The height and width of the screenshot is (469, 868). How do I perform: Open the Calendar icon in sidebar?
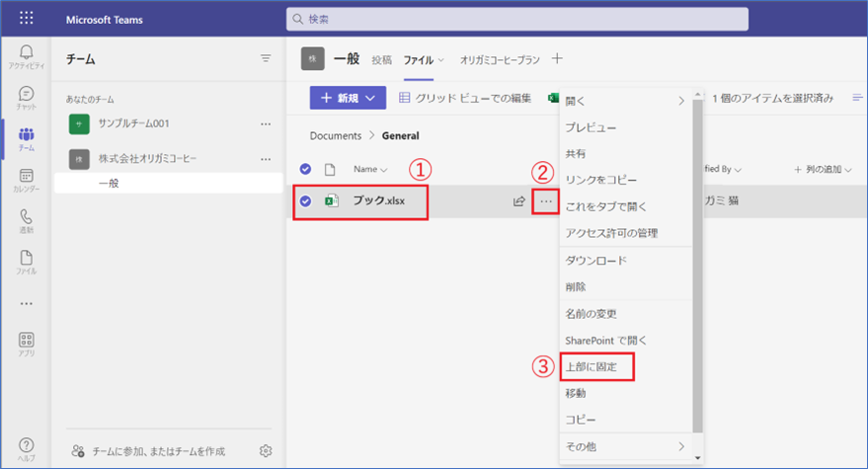click(27, 179)
